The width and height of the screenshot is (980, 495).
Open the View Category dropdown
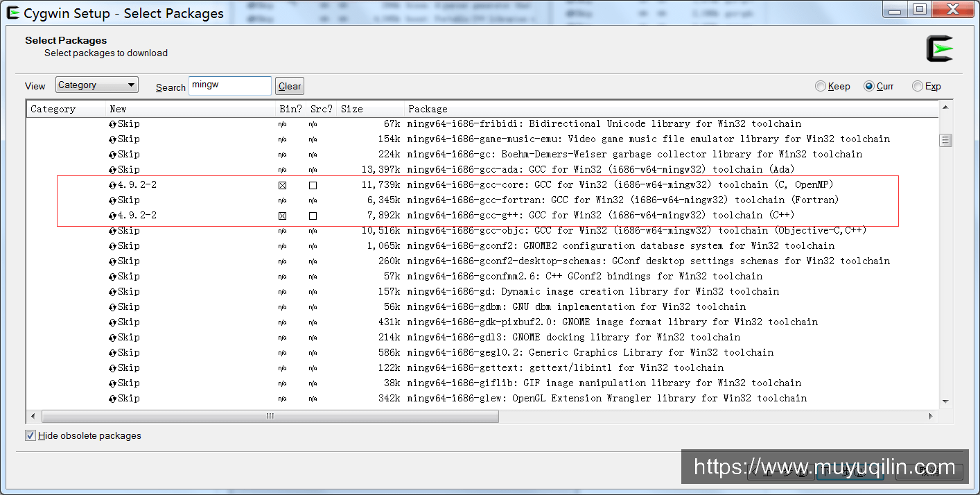[97, 85]
